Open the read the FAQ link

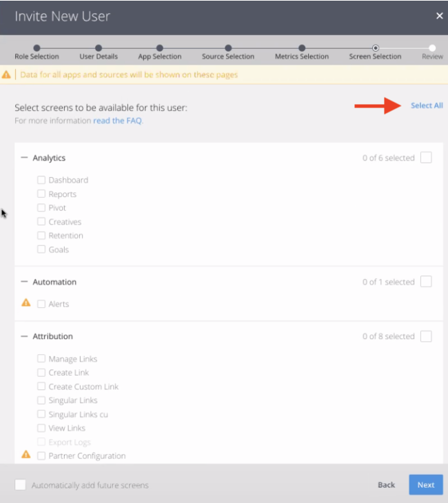(x=117, y=121)
